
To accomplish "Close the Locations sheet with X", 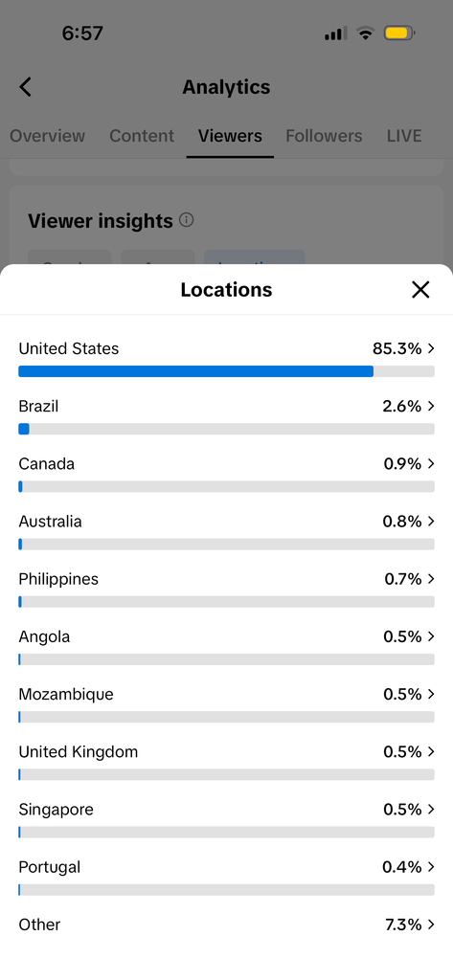I will tap(420, 289).
